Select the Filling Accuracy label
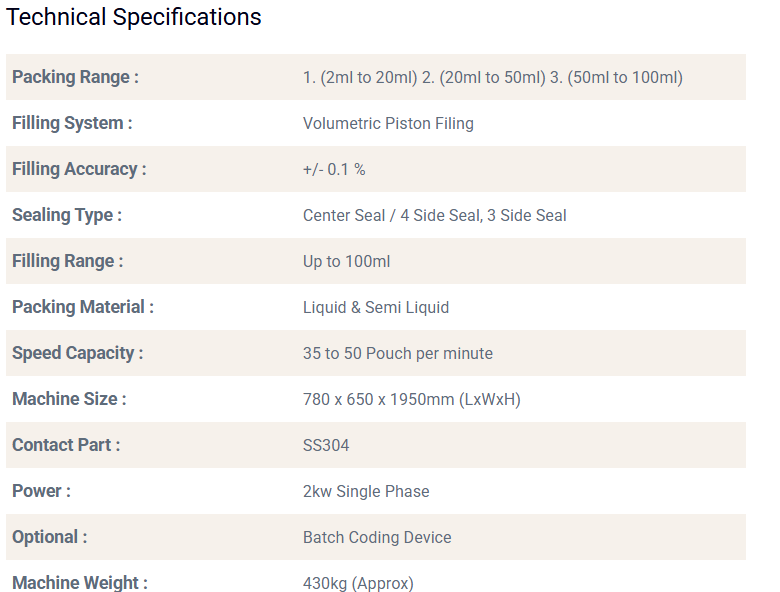 click(x=79, y=169)
